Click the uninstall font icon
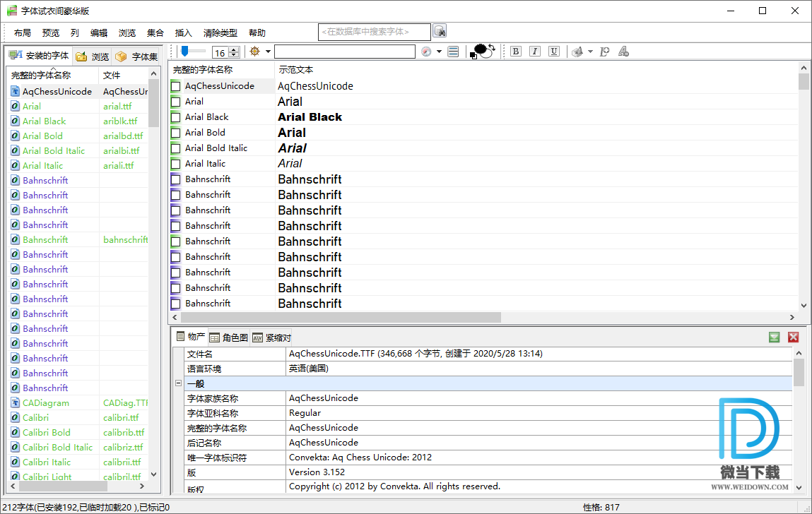The width and height of the screenshot is (812, 514). pos(623,52)
